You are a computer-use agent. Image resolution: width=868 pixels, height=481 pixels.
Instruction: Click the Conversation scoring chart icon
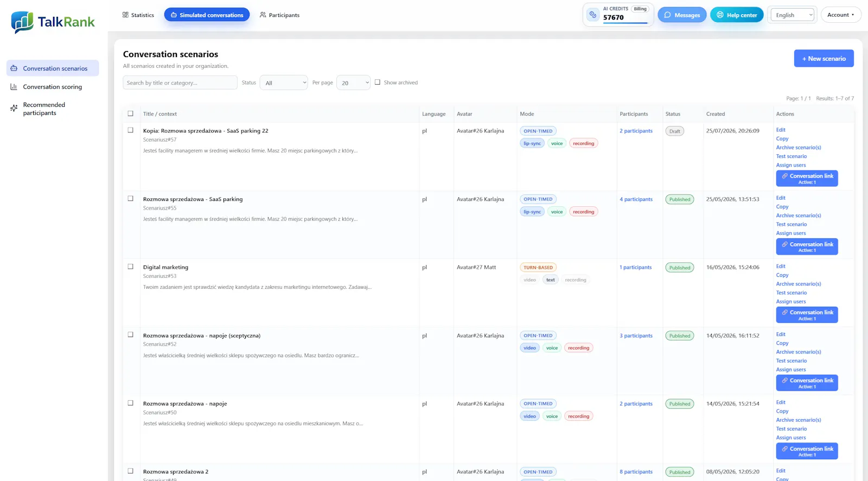(14, 87)
